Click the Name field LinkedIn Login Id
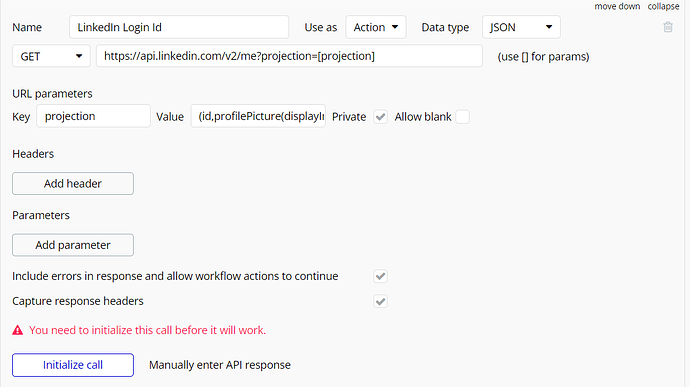 point(179,27)
